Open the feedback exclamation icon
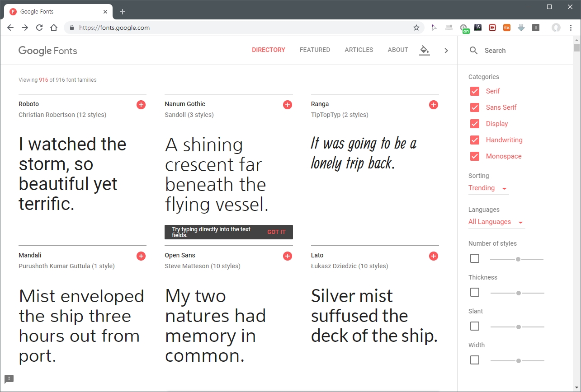Screen dimensions: 581x392 [9, 379]
